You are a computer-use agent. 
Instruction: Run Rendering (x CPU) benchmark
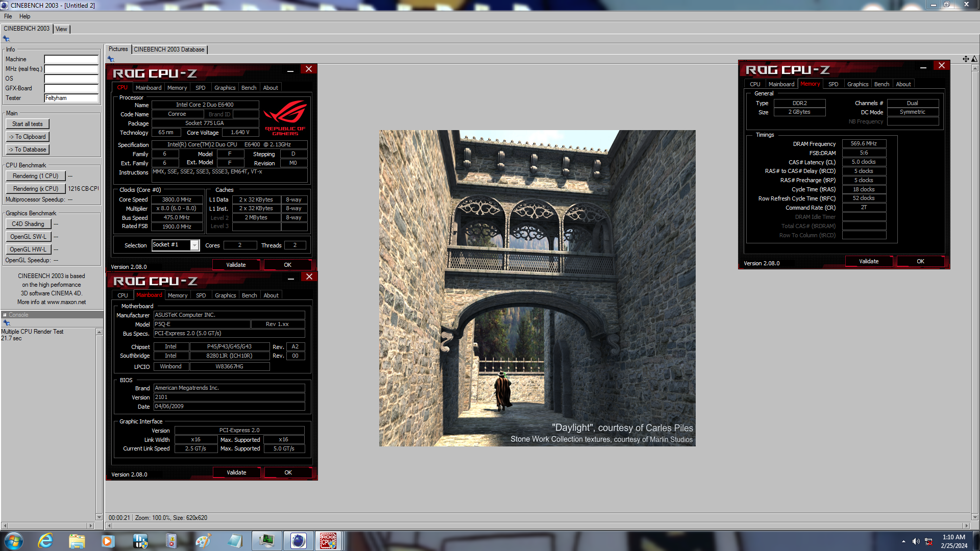tap(35, 189)
